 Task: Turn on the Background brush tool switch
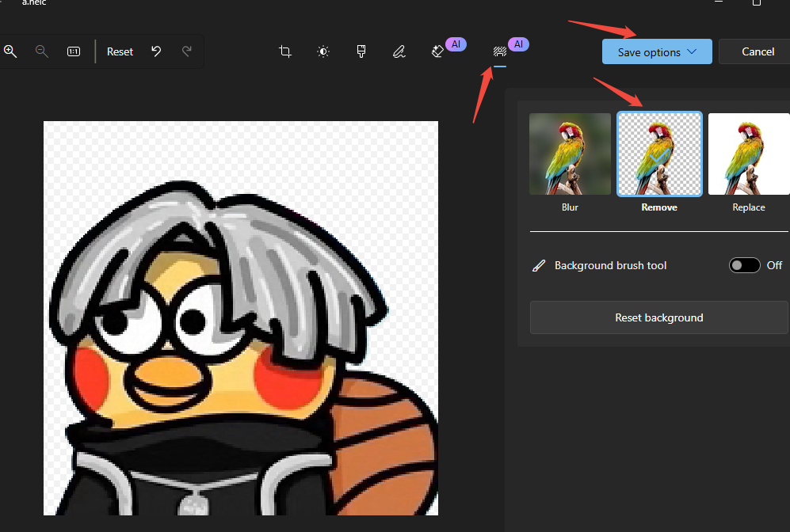click(744, 265)
